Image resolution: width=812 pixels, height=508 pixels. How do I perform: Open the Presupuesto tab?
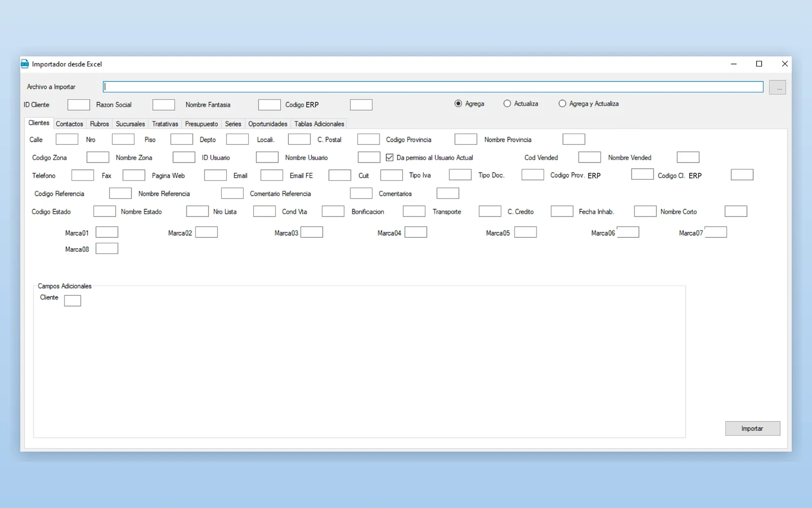(x=201, y=124)
